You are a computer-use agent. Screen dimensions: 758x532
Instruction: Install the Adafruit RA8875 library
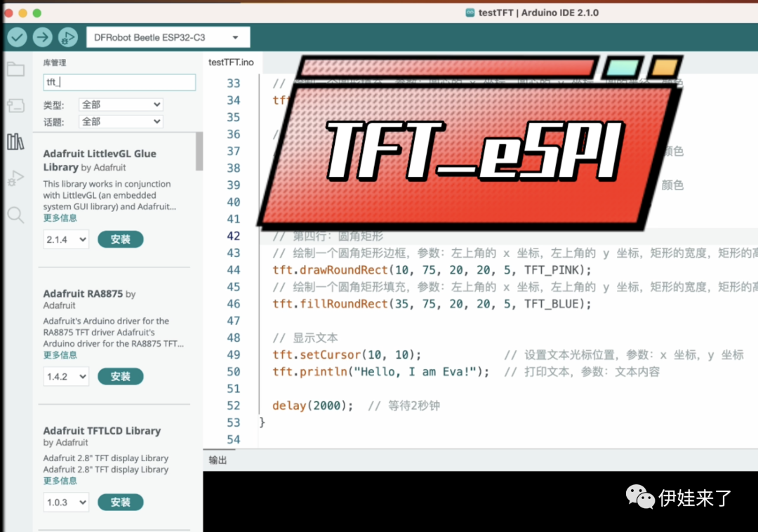pyautogui.click(x=120, y=377)
